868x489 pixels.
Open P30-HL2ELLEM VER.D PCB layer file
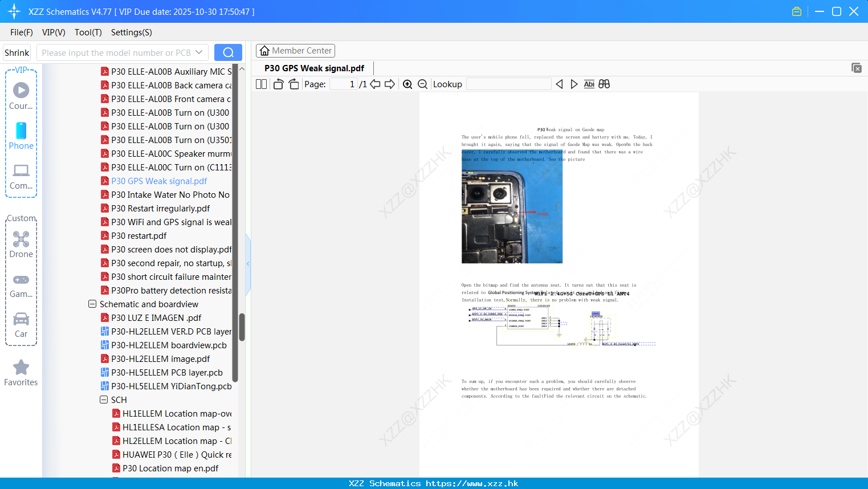pos(166,332)
